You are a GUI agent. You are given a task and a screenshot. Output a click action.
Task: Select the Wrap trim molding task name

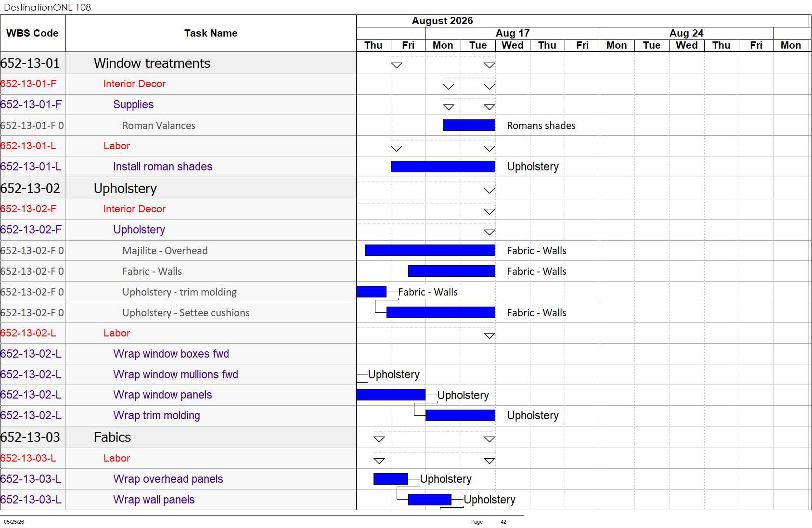pos(156,415)
